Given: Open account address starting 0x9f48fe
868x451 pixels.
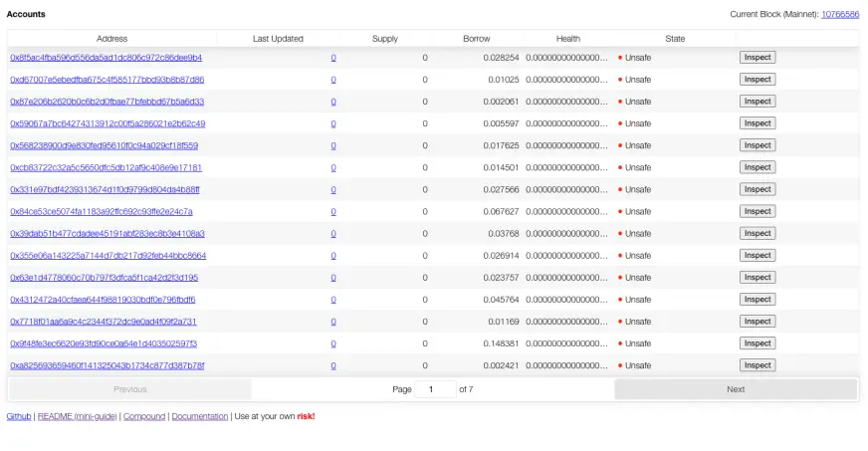Looking at the screenshot, I should 104,343.
